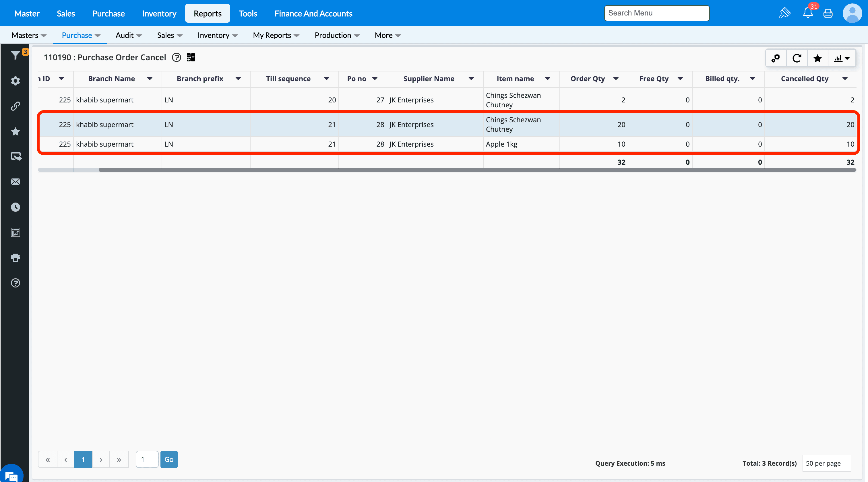Click the printer icon in left sidebar

pyautogui.click(x=15, y=258)
